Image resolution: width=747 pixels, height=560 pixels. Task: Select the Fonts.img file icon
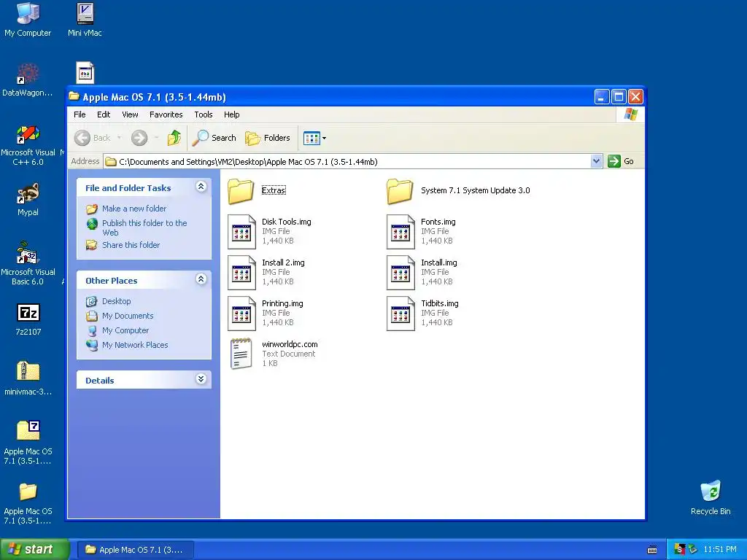pos(400,232)
